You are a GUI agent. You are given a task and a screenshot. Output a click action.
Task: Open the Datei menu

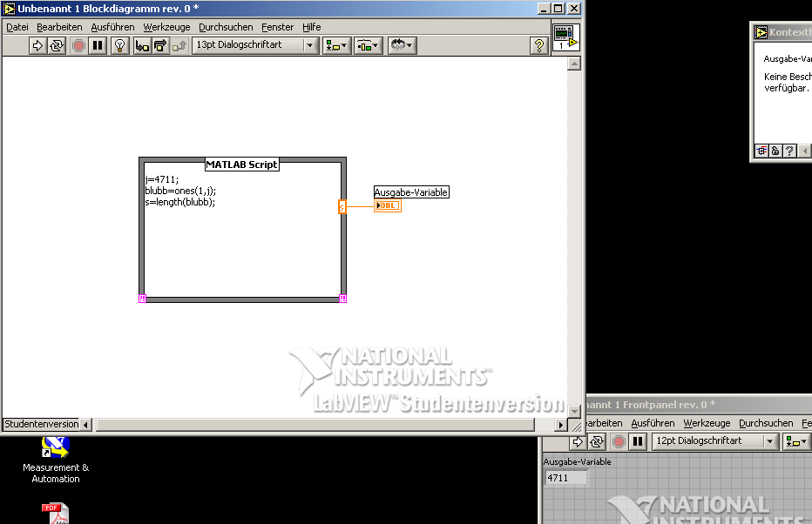pyautogui.click(x=17, y=27)
